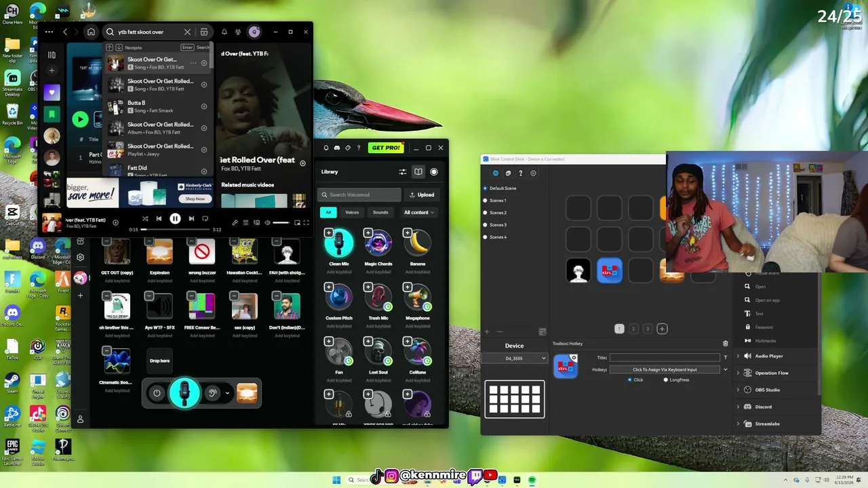Toggle Voicemod voice changer power button
This screenshot has width=868, height=488.
point(157,393)
